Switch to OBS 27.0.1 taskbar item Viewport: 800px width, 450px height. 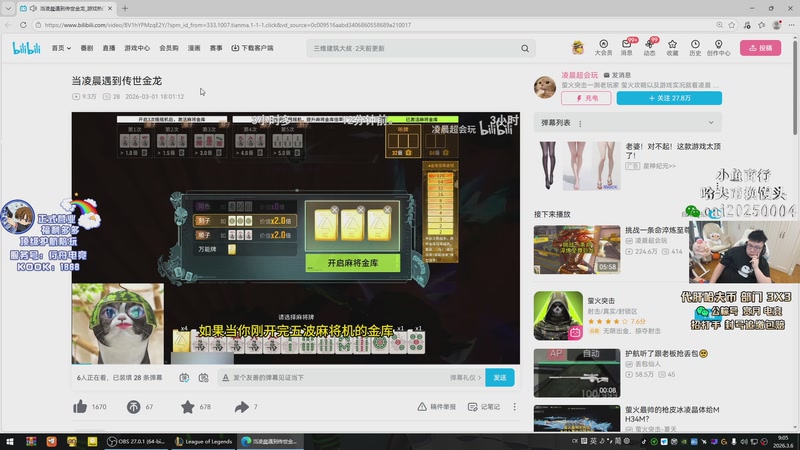point(136,441)
